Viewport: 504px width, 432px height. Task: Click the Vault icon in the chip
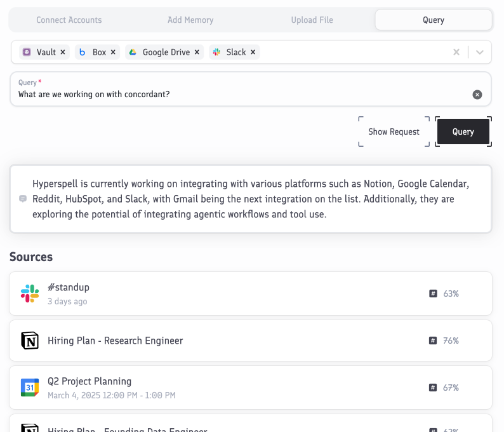click(27, 52)
